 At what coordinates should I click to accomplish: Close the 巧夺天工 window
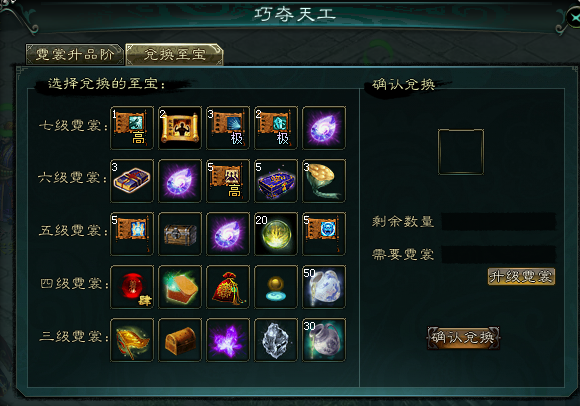(x=574, y=17)
